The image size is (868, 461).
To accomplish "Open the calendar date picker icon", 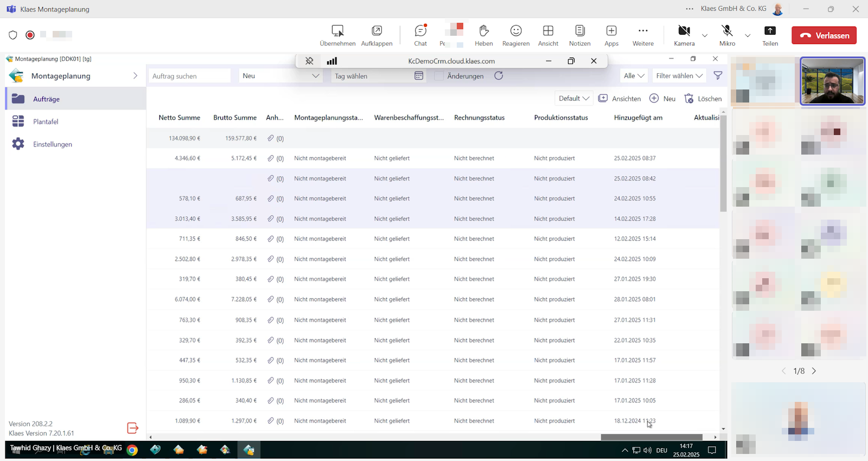I will click(x=419, y=76).
